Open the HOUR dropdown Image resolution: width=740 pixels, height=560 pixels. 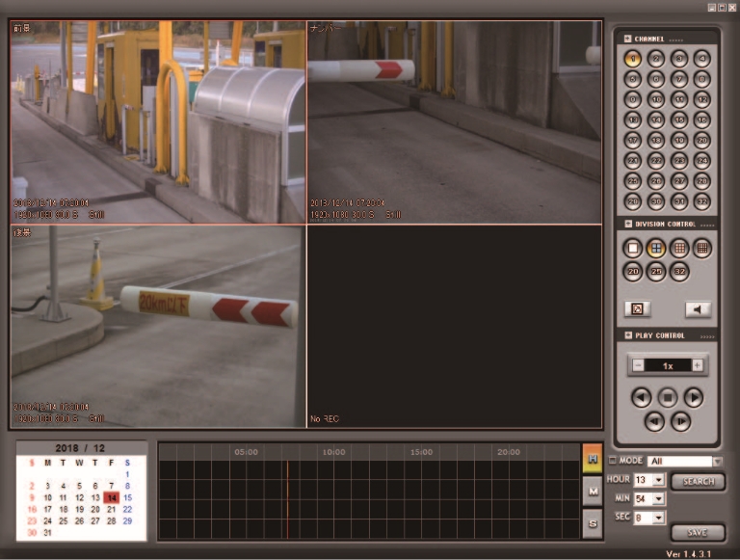[x=659, y=480]
